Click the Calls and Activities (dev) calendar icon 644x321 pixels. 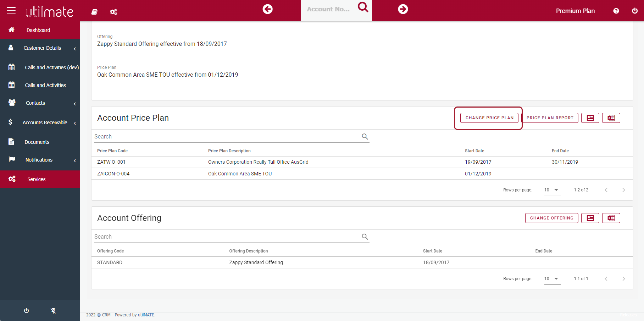[x=11, y=67]
